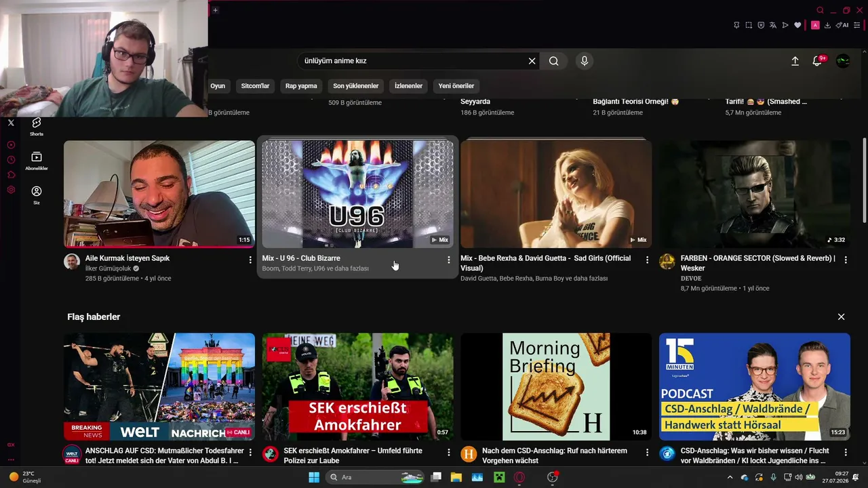Open the Opera easy setup sliders icon
This screenshot has width=868, height=488.
click(857, 25)
